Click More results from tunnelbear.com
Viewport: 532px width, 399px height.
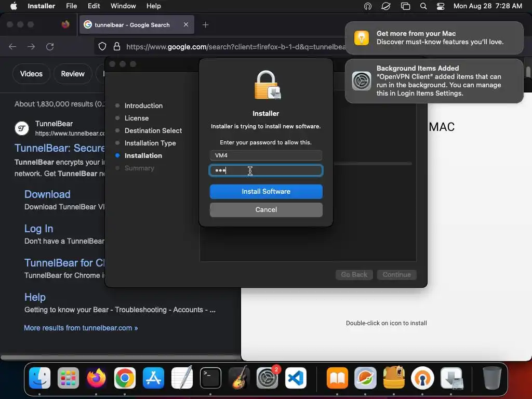tap(81, 328)
